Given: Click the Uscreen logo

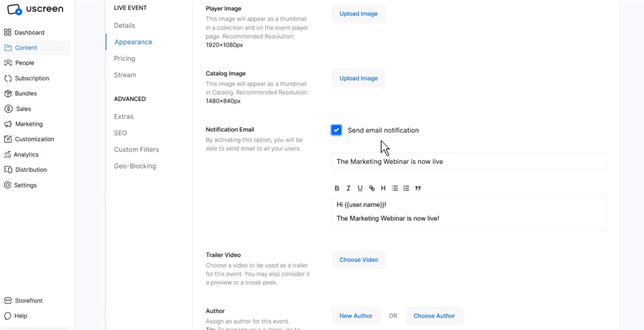Looking at the screenshot, I should pyautogui.click(x=36, y=9).
